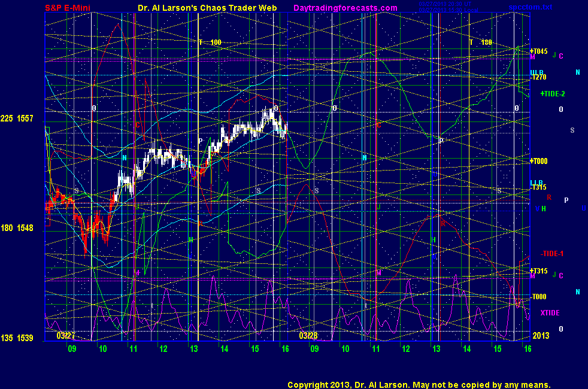The image size is (588, 389).
Task: Click the '2013' year label
Action: [541, 335]
